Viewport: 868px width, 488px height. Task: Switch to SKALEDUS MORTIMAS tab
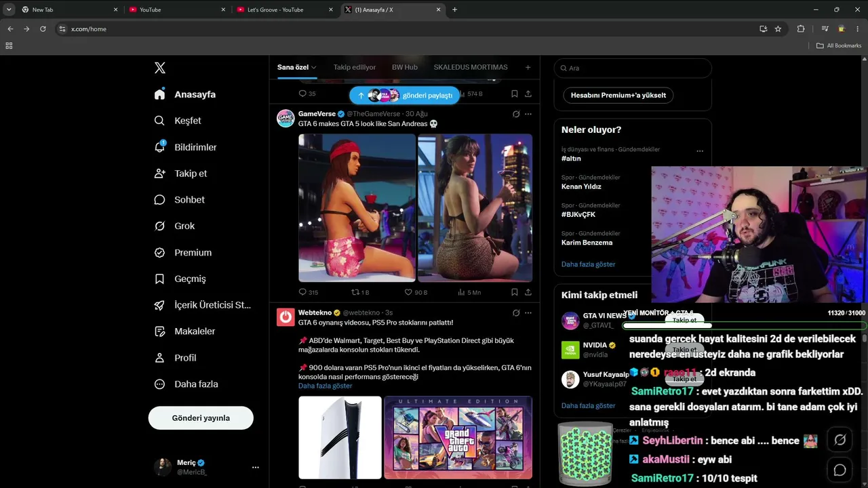tap(471, 67)
